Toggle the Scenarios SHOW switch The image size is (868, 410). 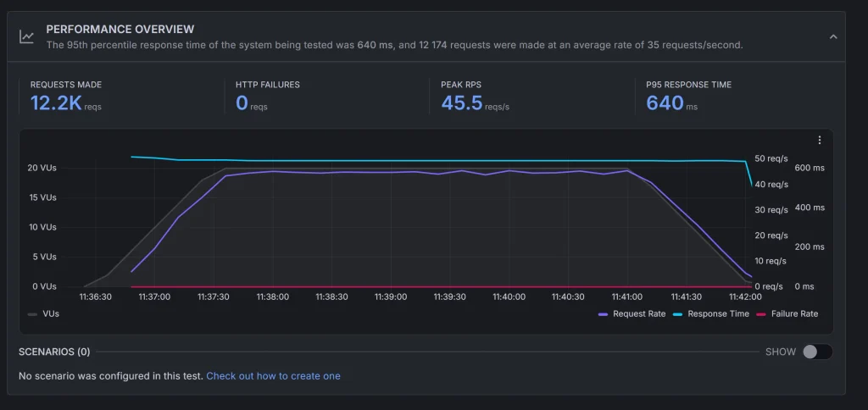[817, 352]
